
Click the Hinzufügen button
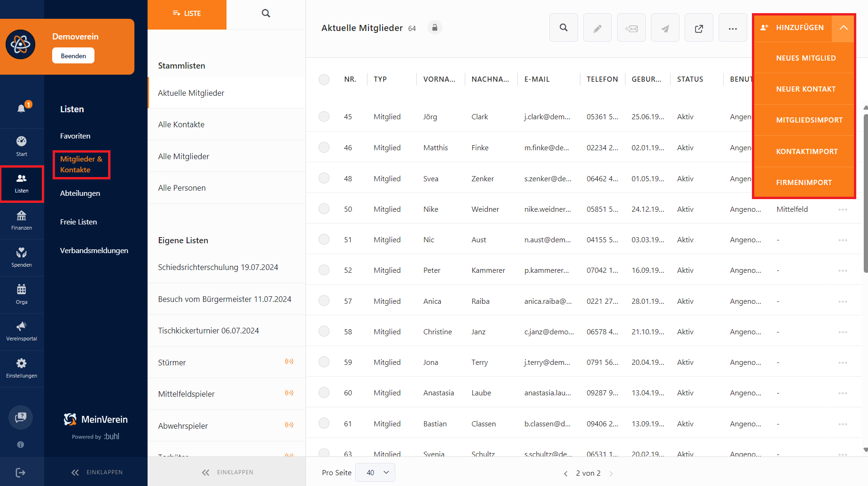pyautogui.click(x=793, y=28)
